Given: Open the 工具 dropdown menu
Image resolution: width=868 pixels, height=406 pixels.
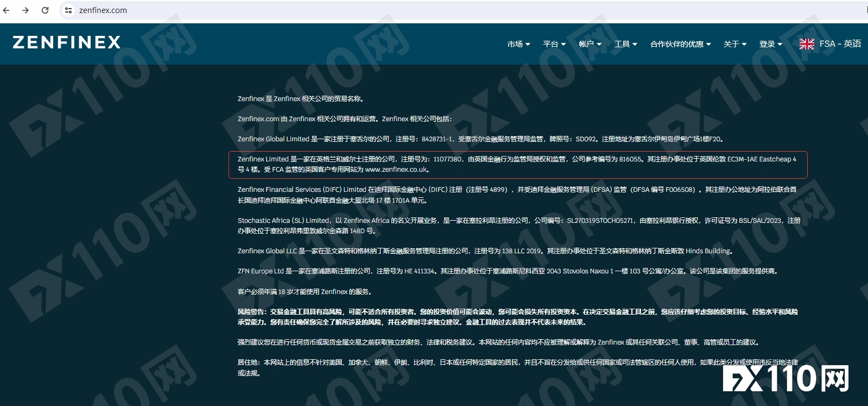Looking at the screenshot, I should [x=626, y=44].
